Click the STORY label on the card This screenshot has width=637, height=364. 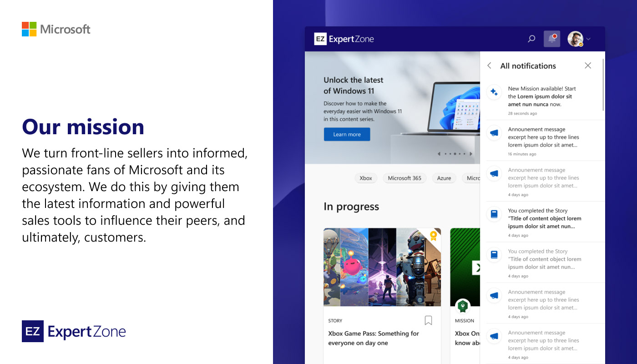[x=335, y=321]
